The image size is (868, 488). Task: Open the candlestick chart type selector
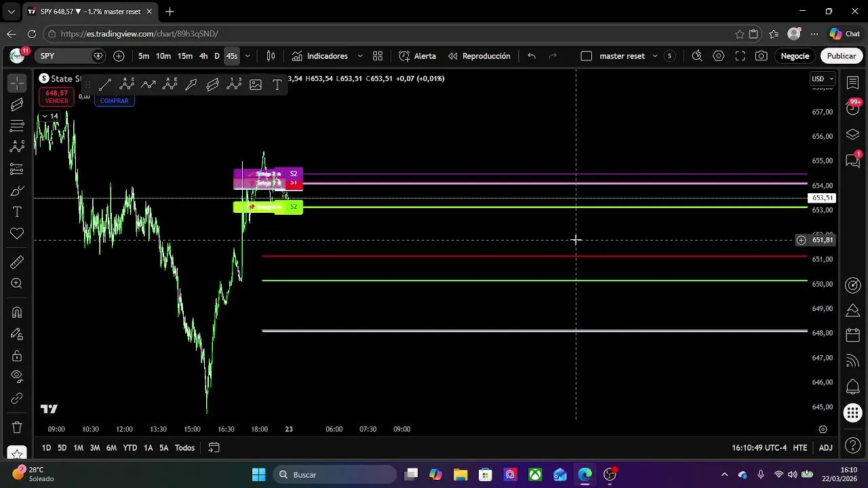pyautogui.click(x=271, y=56)
